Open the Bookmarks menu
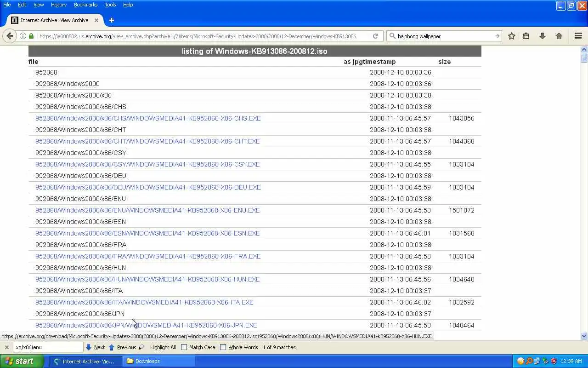This screenshot has width=588, height=368. [x=85, y=5]
